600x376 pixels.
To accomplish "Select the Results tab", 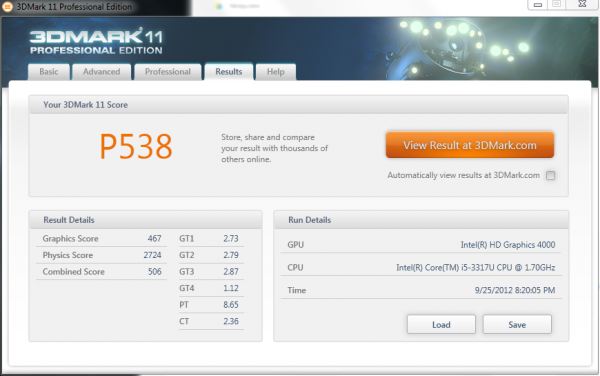I will (x=229, y=72).
